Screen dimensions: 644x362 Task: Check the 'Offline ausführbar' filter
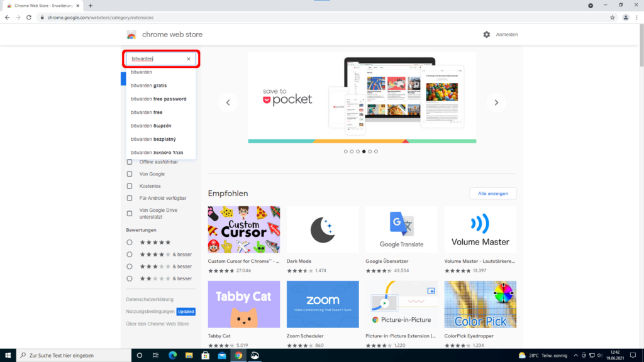click(x=130, y=162)
